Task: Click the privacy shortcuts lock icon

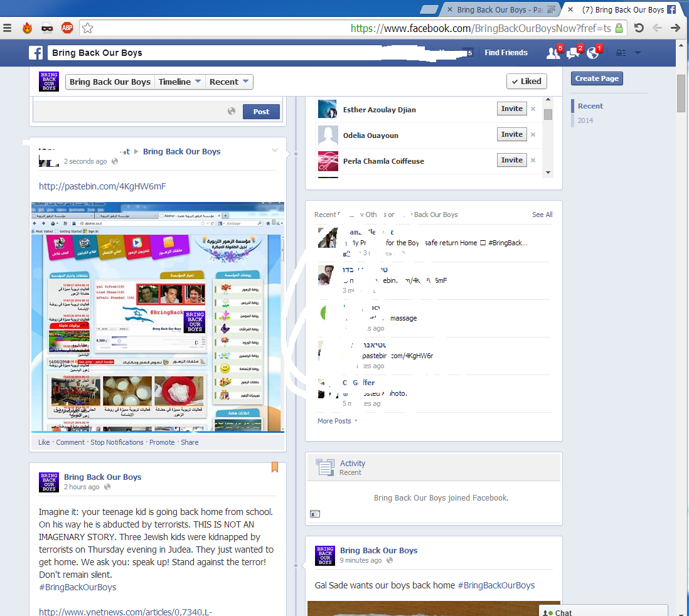Action: [x=621, y=53]
